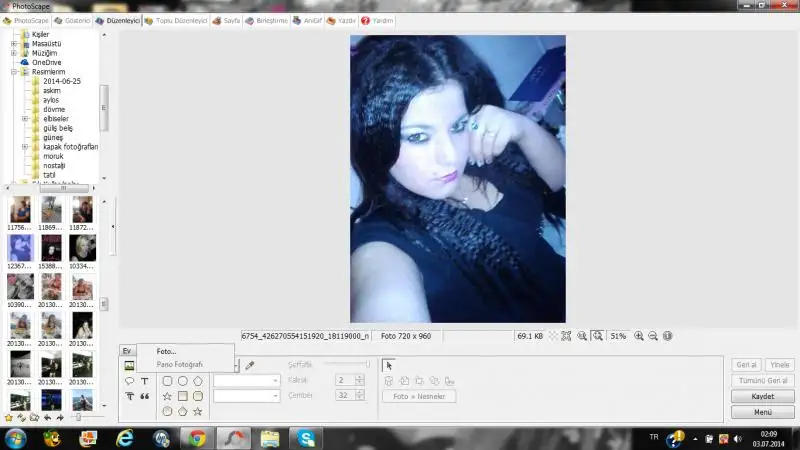Expand the elbiseler folder node

[x=24, y=118]
